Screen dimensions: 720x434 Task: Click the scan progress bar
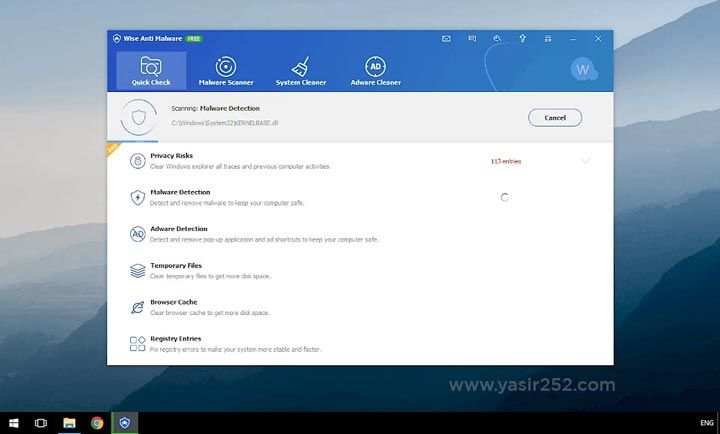360,141
